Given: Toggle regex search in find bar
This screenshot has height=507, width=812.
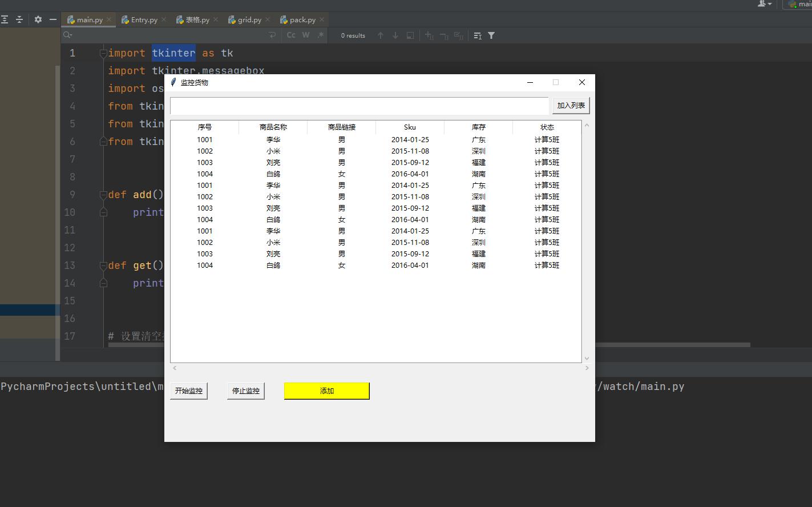Looking at the screenshot, I should pyautogui.click(x=321, y=35).
